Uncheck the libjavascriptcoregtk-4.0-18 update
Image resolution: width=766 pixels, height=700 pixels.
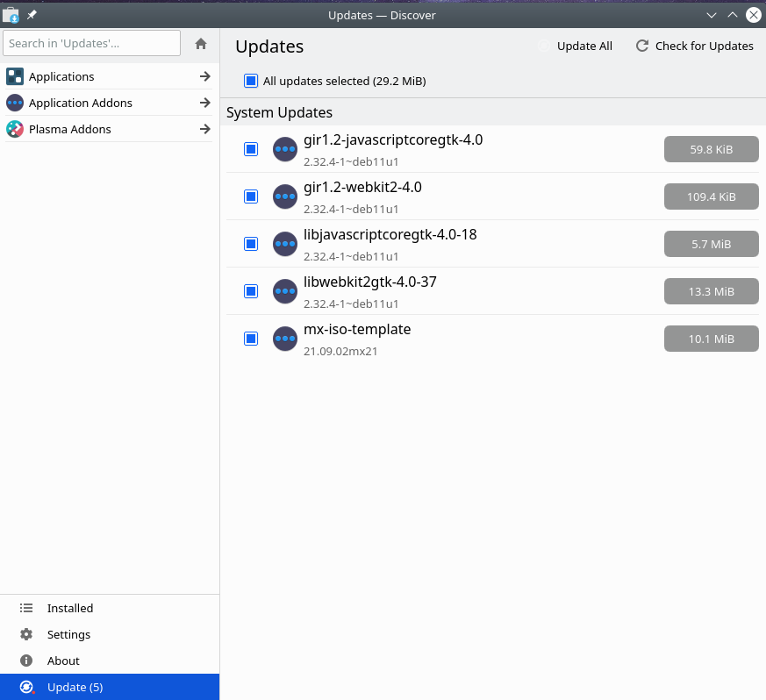(x=251, y=244)
